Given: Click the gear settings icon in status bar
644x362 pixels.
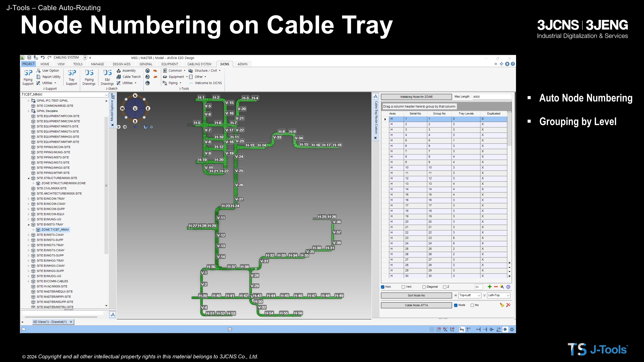Looking at the screenshot, I should (512, 330).
